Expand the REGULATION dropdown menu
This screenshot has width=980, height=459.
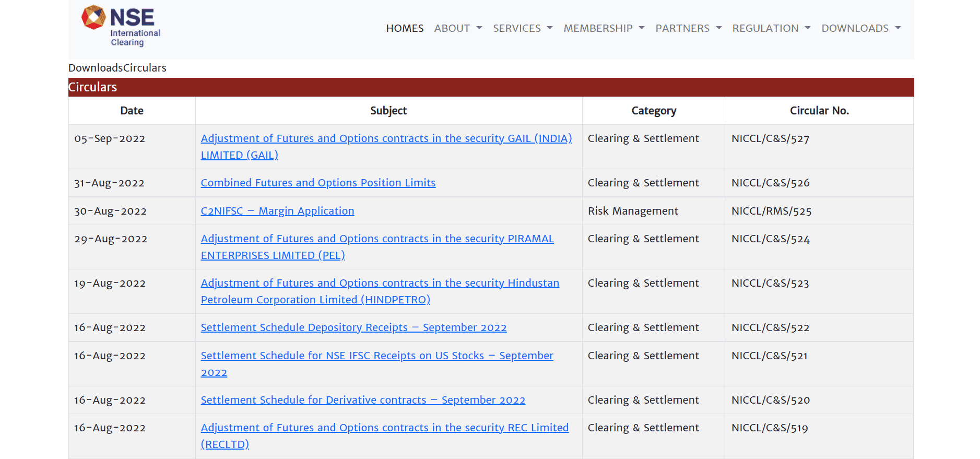tap(771, 28)
